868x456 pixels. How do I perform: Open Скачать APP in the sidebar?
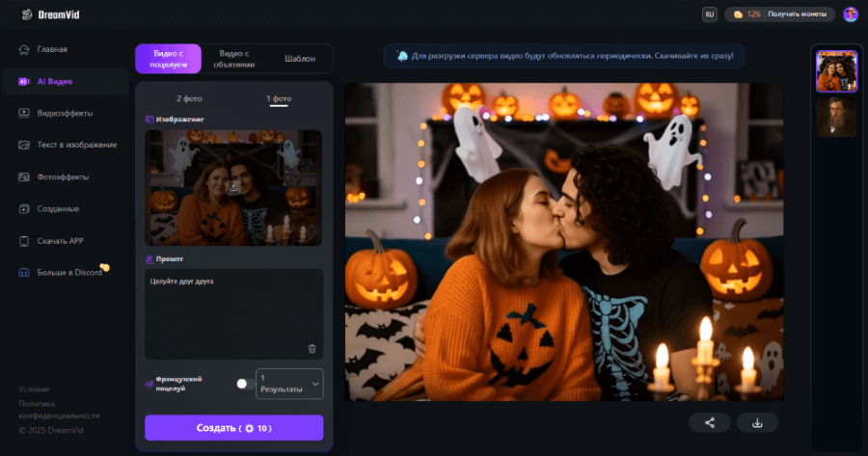pyautogui.click(x=58, y=241)
